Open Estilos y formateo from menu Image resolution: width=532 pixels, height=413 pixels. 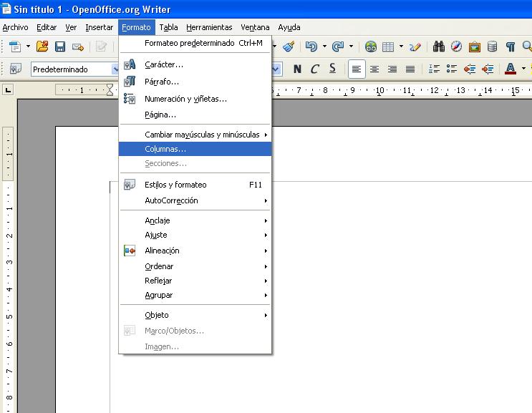pyautogui.click(x=195, y=185)
